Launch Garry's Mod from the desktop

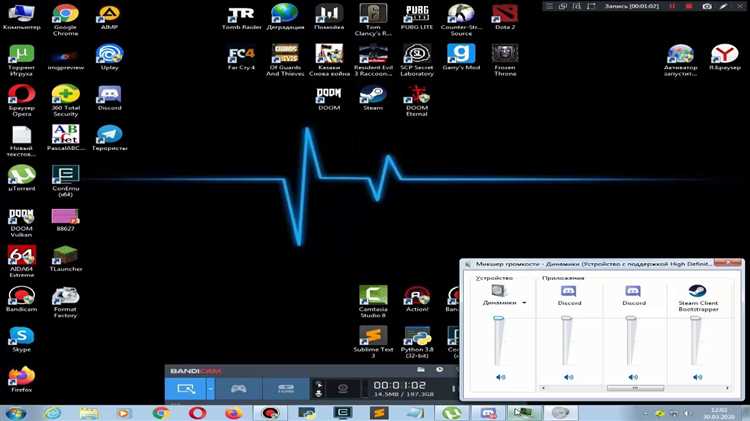tap(461, 57)
